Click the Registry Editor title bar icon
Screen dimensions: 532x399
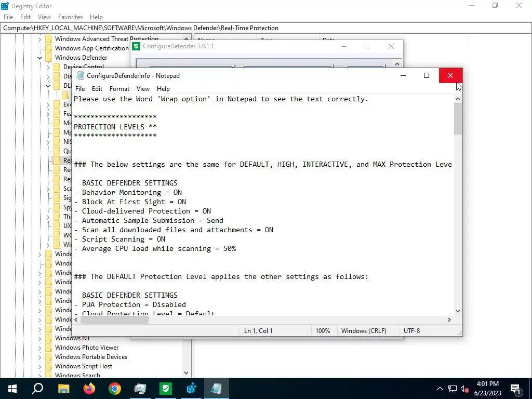coord(5,6)
